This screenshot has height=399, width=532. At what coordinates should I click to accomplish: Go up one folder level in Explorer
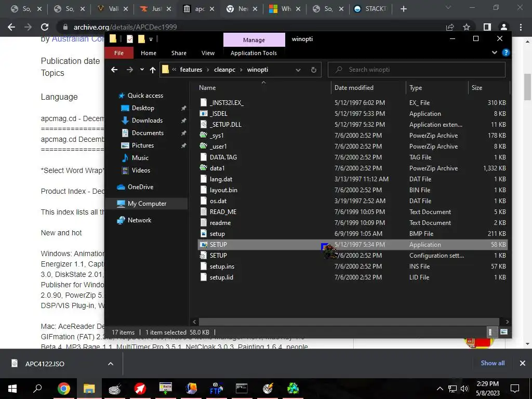(x=153, y=70)
